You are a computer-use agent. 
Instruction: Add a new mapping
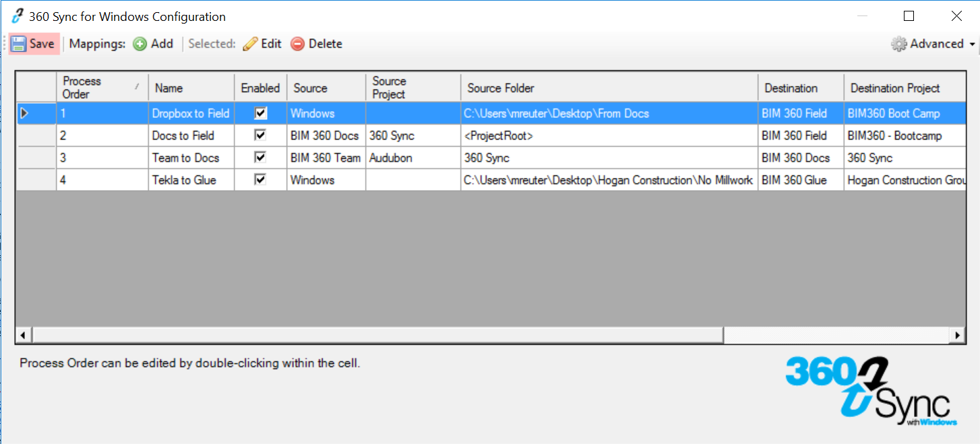pyautogui.click(x=153, y=44)
